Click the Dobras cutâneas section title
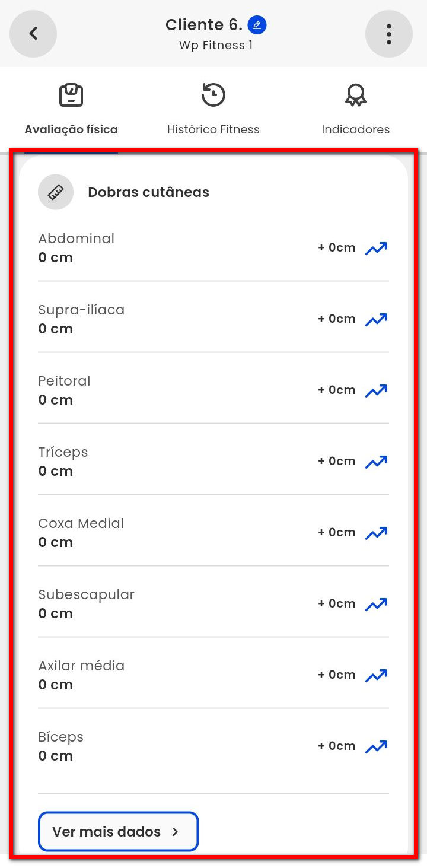This screenshot has height=868, width=427. pyautogui.click(x=148, y=192)
